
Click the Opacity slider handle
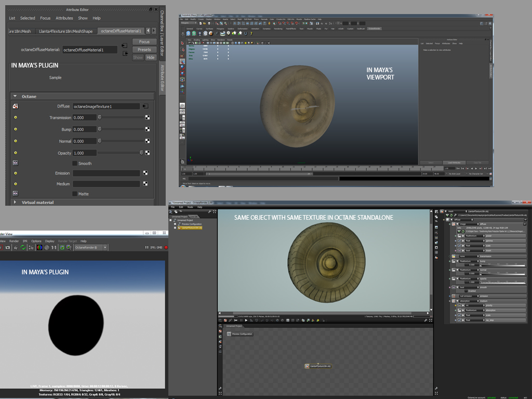pos(141,153)
